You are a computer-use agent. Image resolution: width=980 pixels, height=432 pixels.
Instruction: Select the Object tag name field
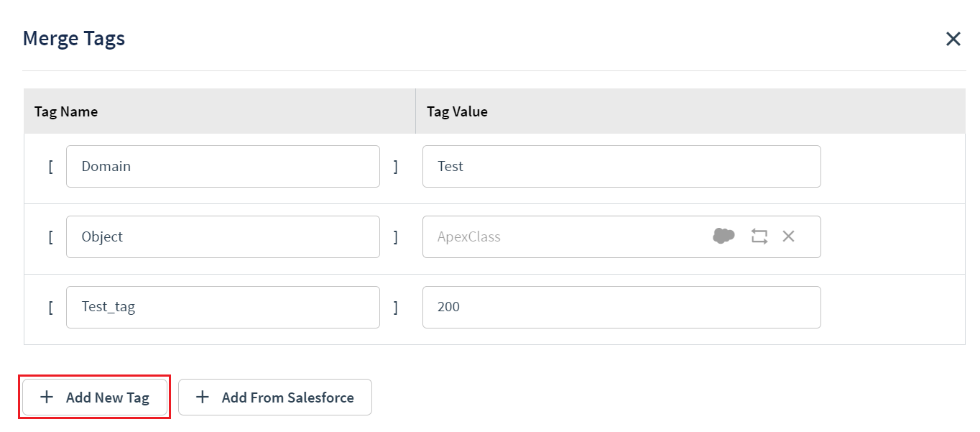click(223, 236)
